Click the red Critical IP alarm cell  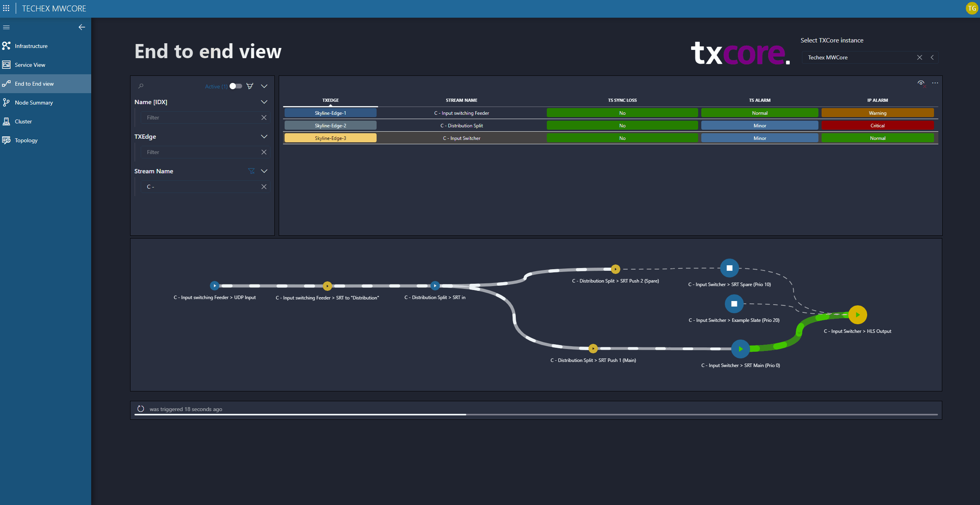[x=877, y=125]
